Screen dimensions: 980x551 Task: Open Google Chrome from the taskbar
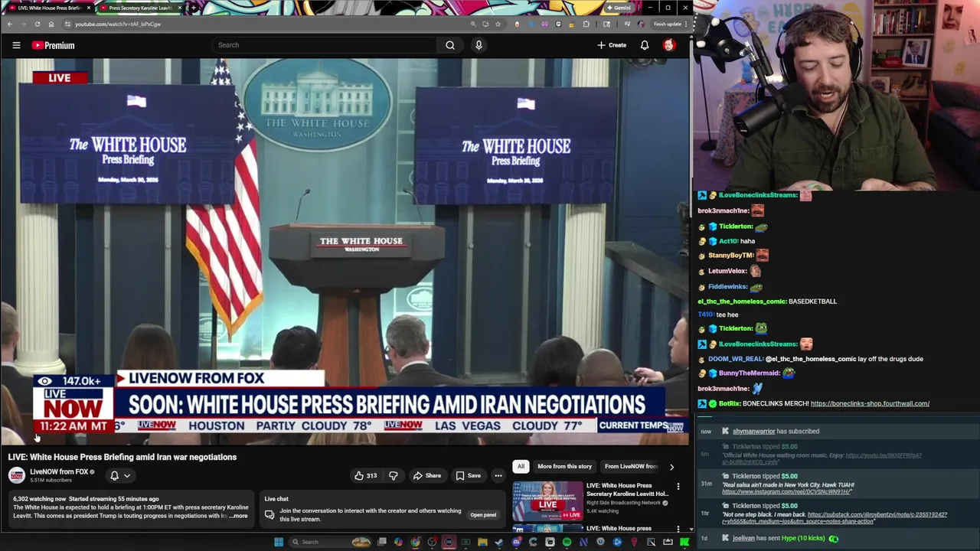(x=415, y=542)
